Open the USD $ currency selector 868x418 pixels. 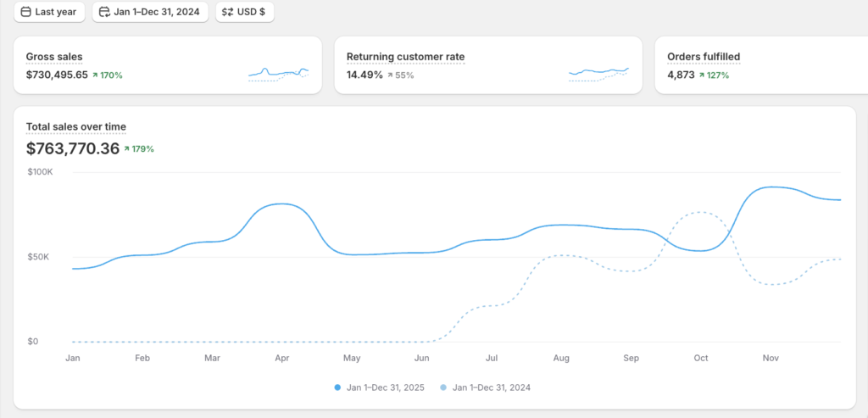point(245,12)
